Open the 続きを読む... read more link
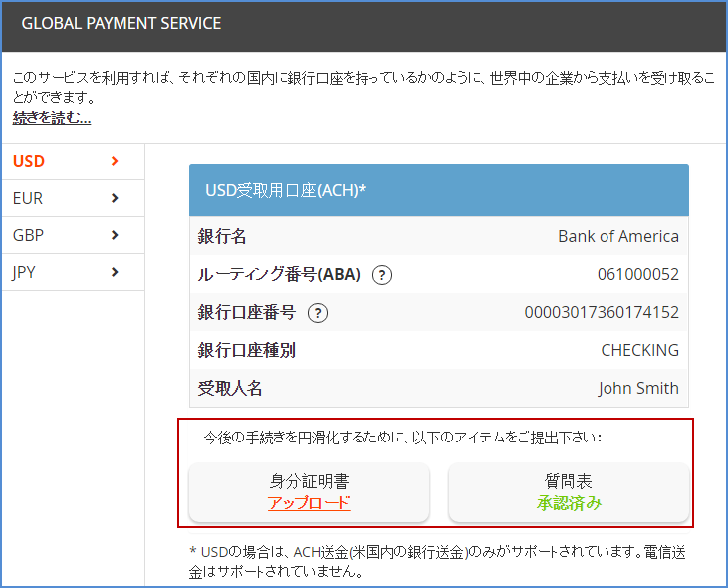 click(52, 117)
